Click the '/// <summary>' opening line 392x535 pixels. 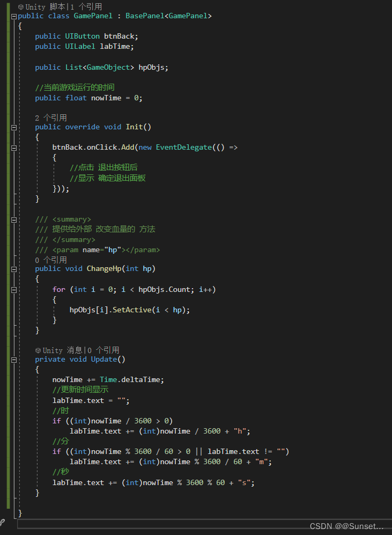click(63, 219)
